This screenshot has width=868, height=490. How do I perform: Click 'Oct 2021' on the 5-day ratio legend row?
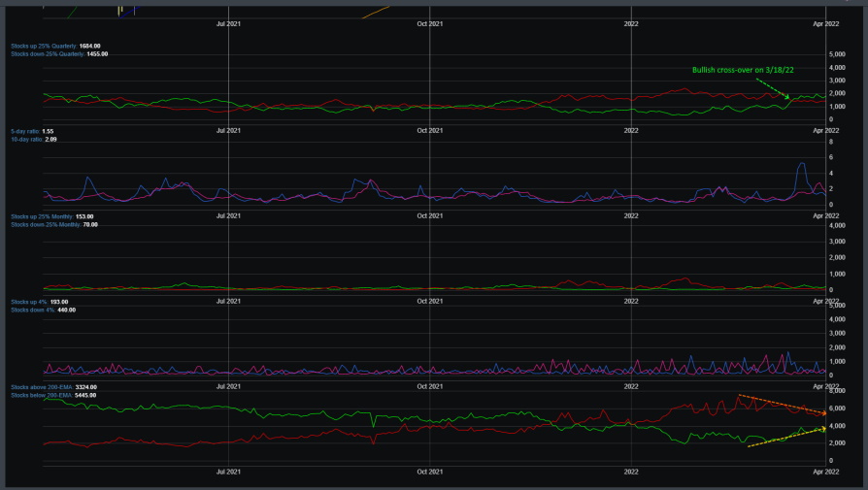point(429,131)
